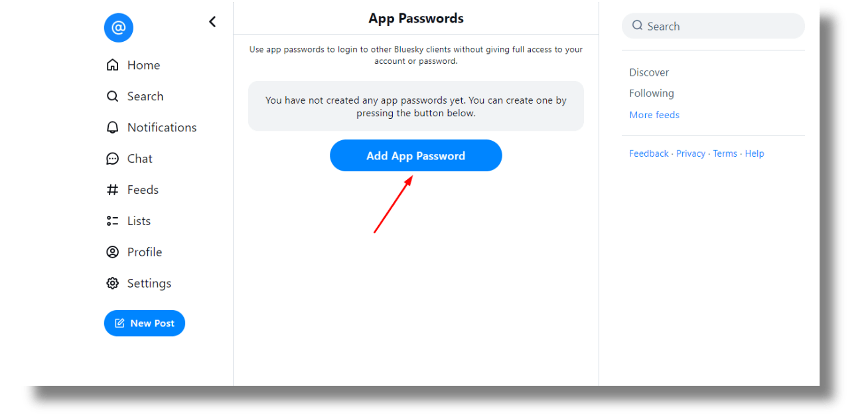Image resolution: width=868 pixels, height=417 pixels.
Task: Collapse sidebar with the left chevron
Action: point(212,22)
